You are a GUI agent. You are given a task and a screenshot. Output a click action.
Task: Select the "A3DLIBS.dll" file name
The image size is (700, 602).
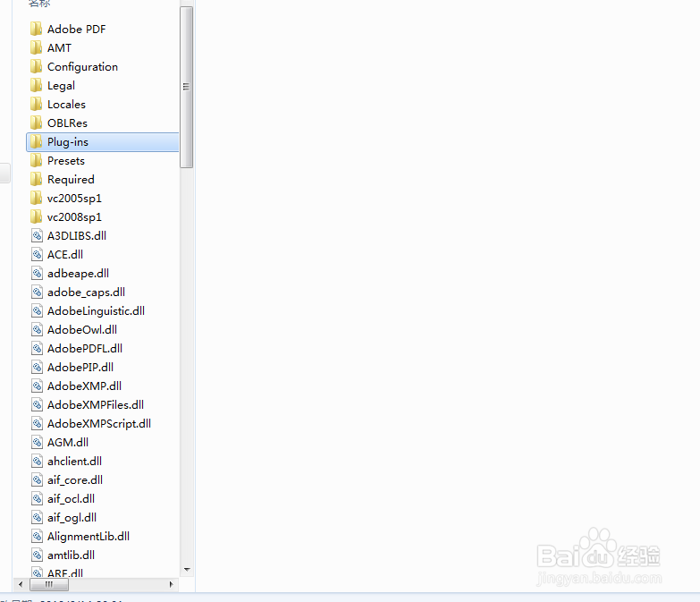point(77,236)
